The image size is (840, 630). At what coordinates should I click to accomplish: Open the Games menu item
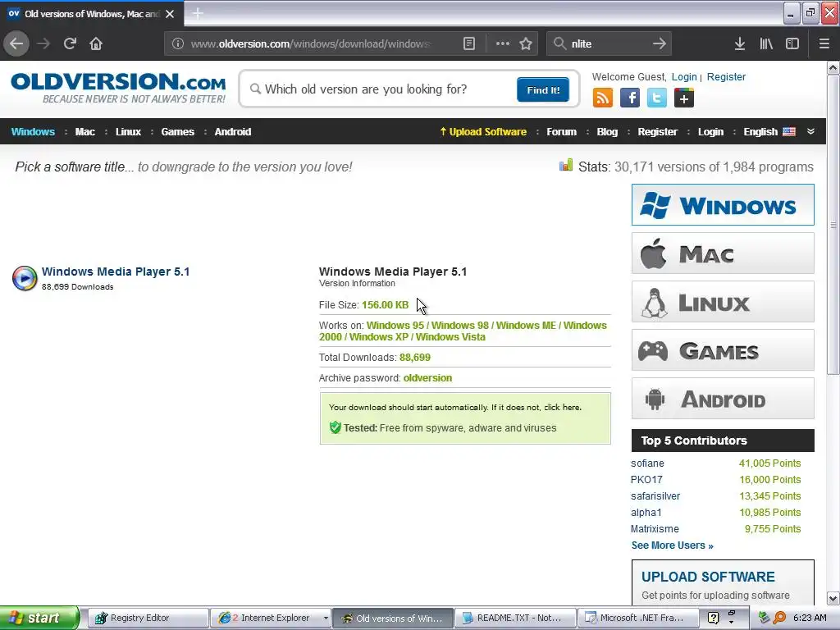click(x=177, y=132)
